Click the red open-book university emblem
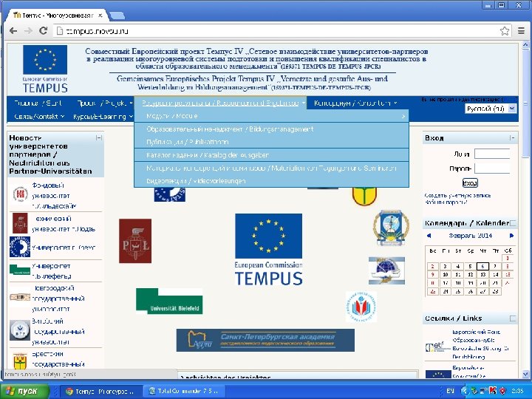Screen dimensions: 532x399 pos(361,307)
